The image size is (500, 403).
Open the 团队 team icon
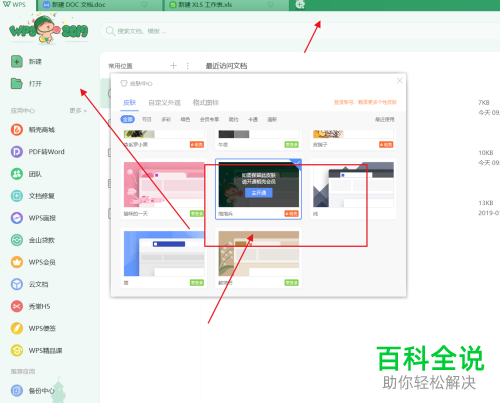coord(17,174)
